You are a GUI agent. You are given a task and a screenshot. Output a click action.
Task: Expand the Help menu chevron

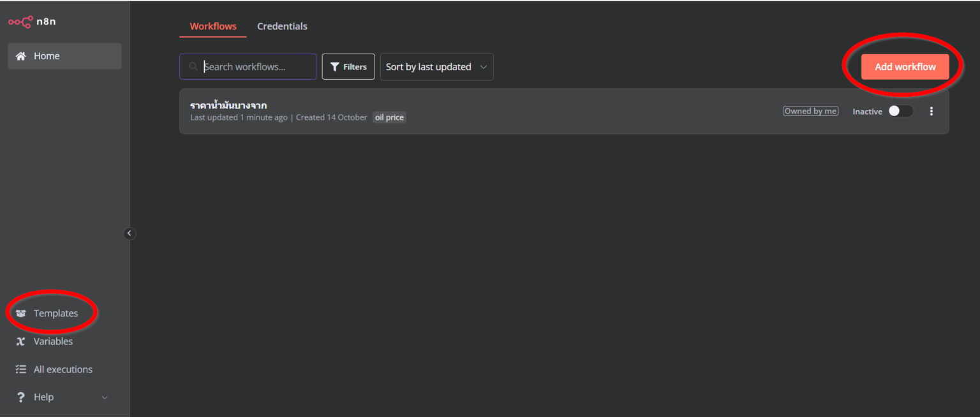pyautogui.click(x=105, y=397)
